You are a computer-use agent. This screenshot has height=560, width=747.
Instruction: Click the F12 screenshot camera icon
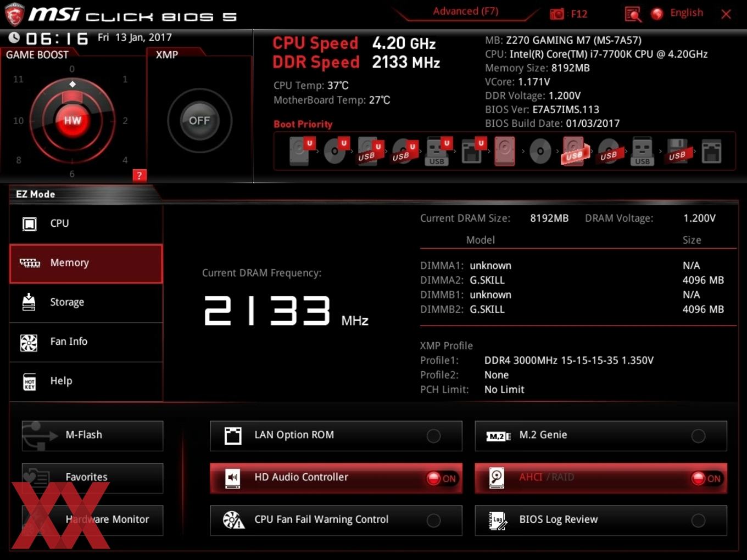557,14
